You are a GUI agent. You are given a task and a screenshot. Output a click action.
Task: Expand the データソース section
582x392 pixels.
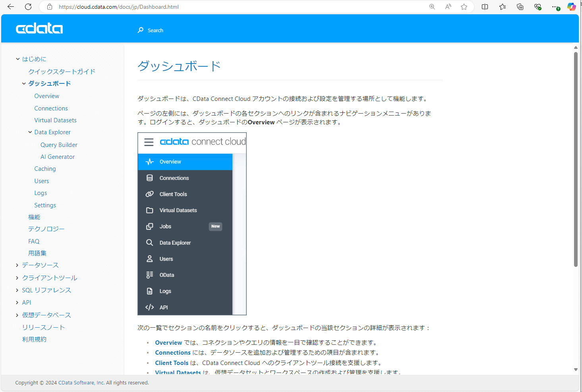pos(17,265)
